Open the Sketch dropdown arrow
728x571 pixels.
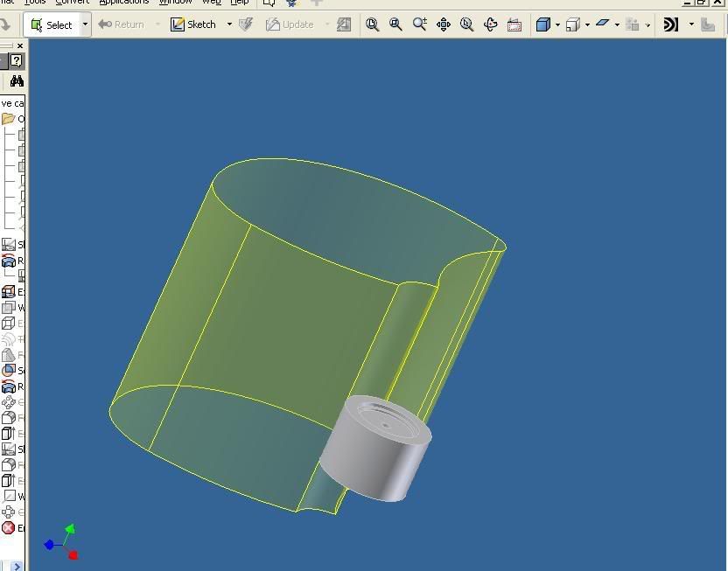click(229, 24)
